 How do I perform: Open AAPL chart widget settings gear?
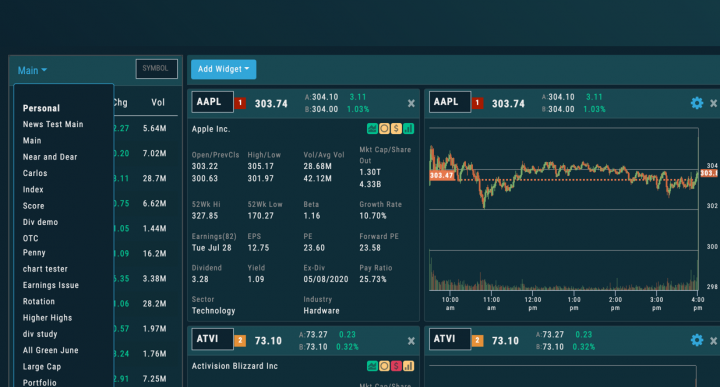point(697,103)
